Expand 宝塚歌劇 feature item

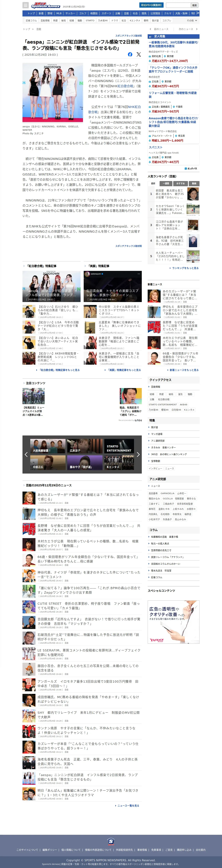point(174,461)
